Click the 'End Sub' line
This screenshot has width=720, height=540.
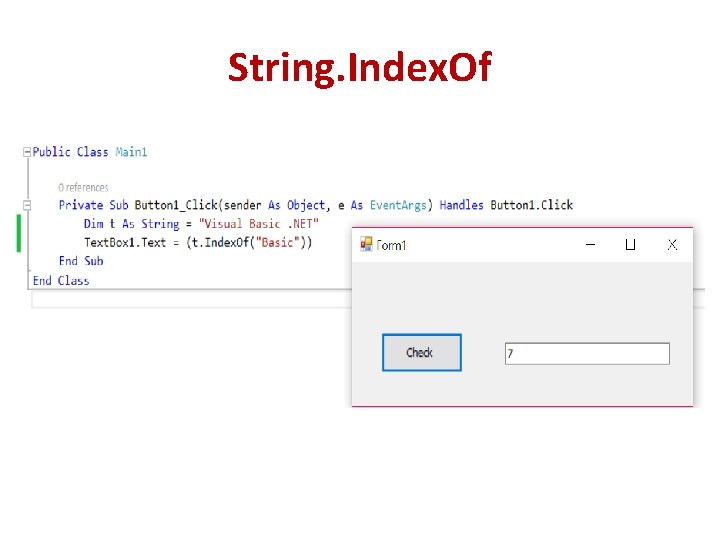(x=81, y=261)
